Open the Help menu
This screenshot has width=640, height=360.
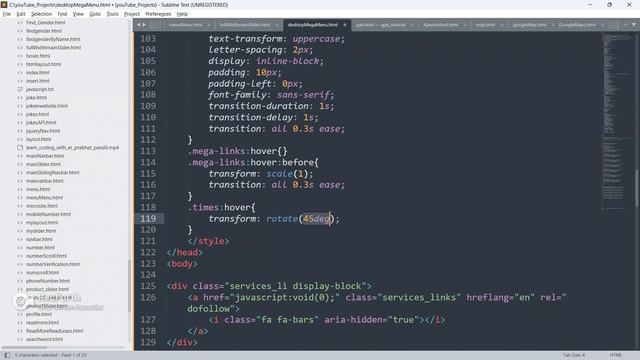[182, 14]
